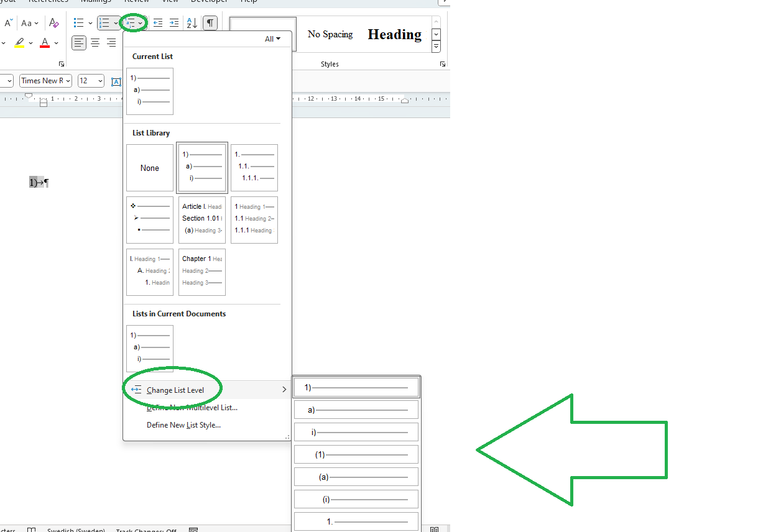This screenshot has height=532, width=758.
Task: Select Align Right formatting
Action: [111, 42]
